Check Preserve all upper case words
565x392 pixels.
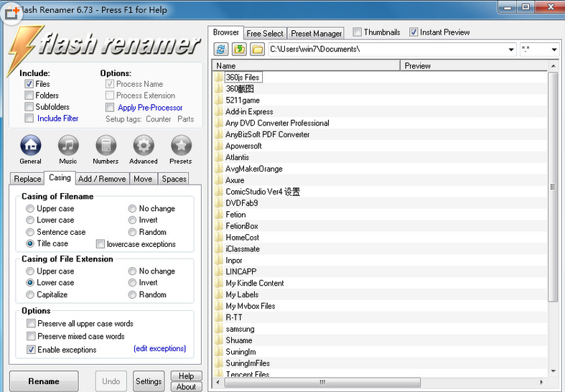click(31, 323)
